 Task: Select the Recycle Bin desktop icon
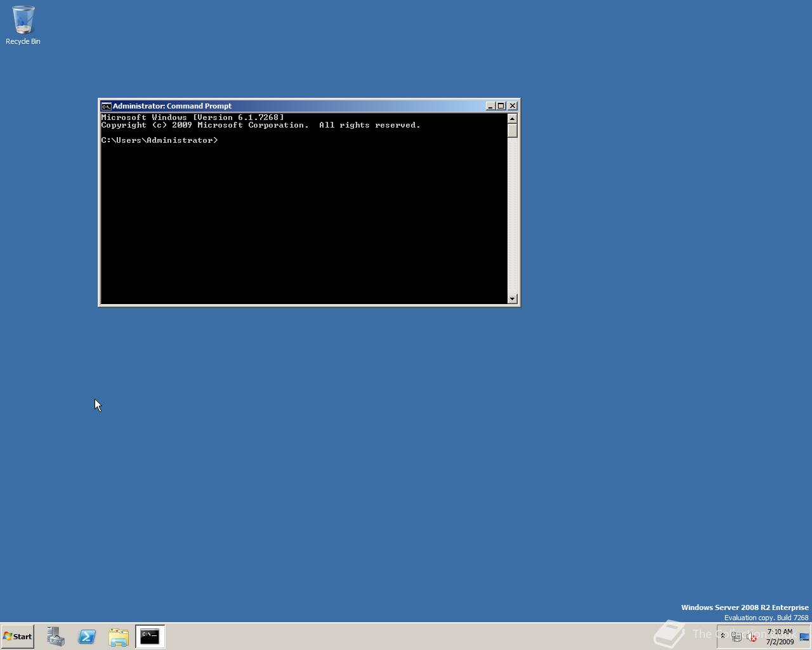(23, 25)
